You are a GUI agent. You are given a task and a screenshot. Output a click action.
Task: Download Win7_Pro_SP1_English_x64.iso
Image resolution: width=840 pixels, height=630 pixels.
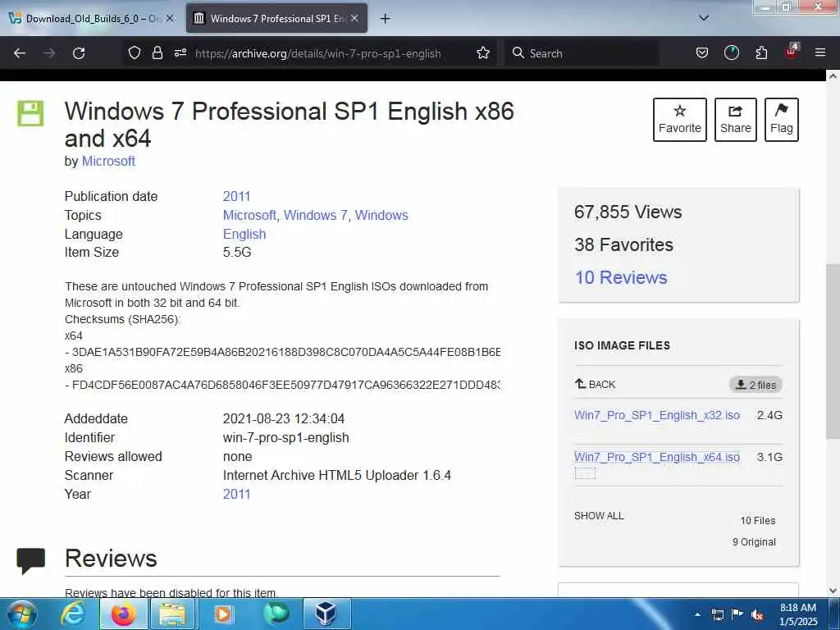coord(657,457)
